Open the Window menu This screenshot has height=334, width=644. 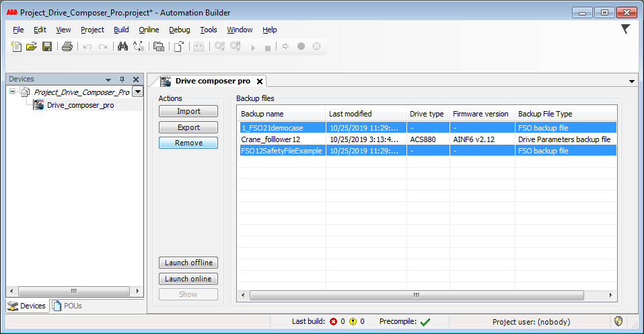tap(240, 30)
